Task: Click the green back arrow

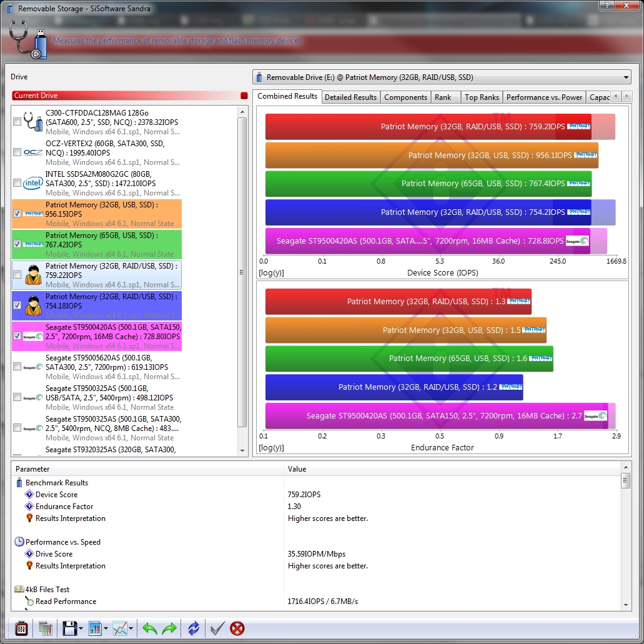Action: pos(149,628)
